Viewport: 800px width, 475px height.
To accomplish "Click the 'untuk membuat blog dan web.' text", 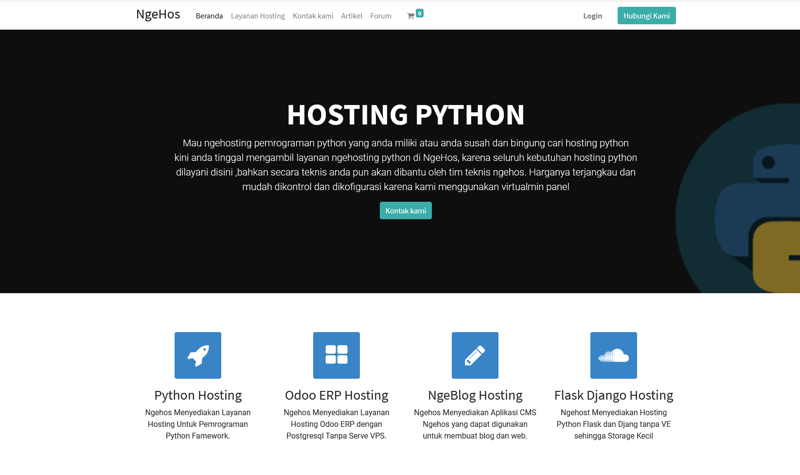I will pos(475,436).
